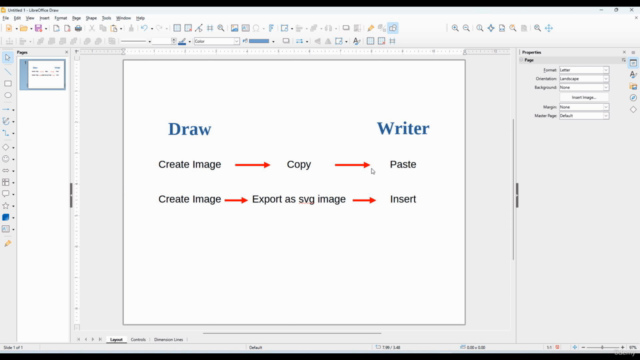Screen dimensions: 640x360
Task: Switch to the Dimension Lines layer tab
Action: click(x=168, y=340)
